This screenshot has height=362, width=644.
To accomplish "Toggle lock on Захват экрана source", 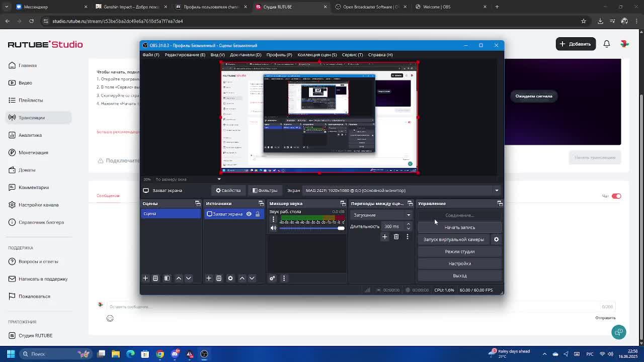I will pos(258,214).
